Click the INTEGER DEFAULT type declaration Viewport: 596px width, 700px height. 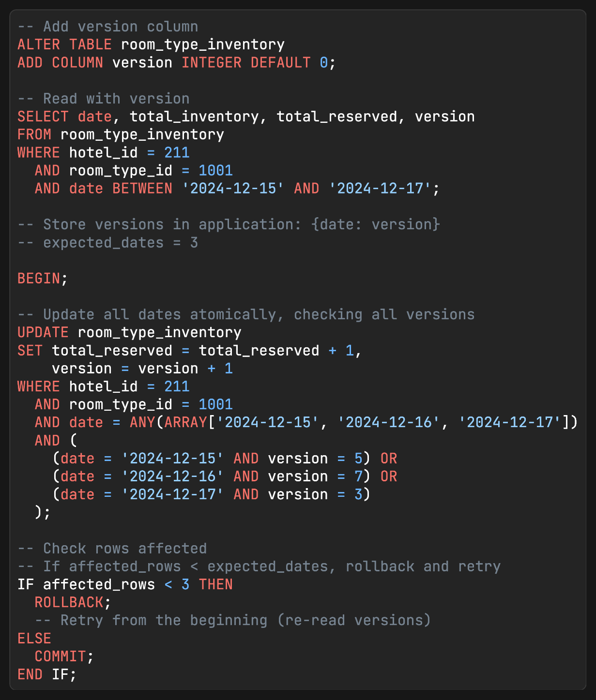pos(246,62)
